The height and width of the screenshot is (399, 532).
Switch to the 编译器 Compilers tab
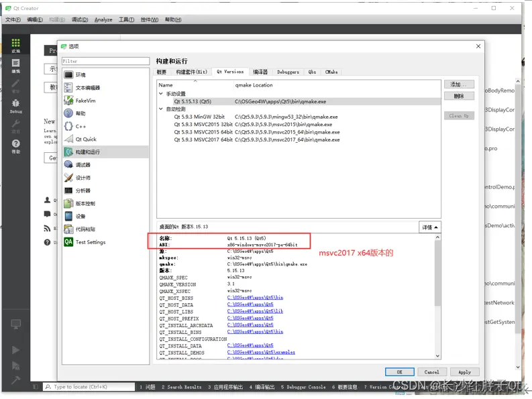pos(260,72)
